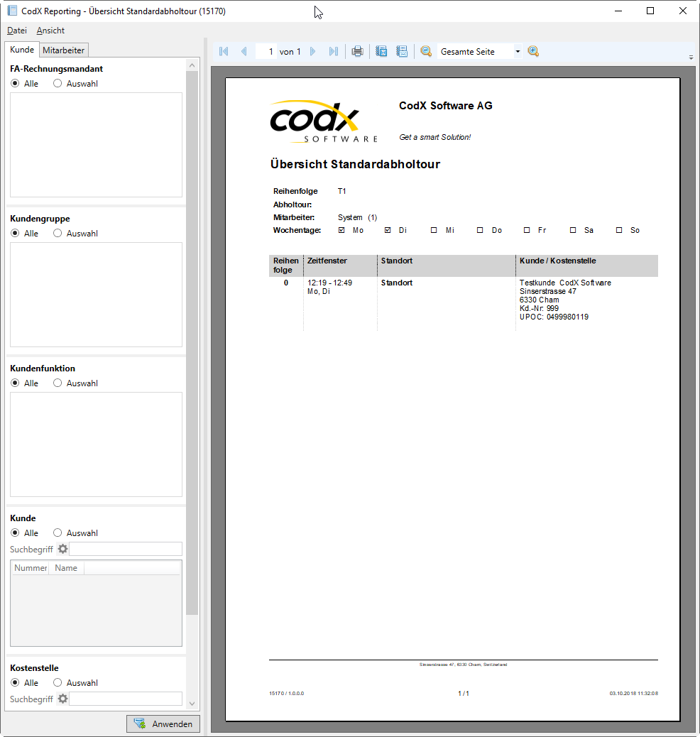Image resolution: width=700 pixels, height=737 pixels.
Task: Click the filter panel scrollbar thumb
Action: (192, 343)
